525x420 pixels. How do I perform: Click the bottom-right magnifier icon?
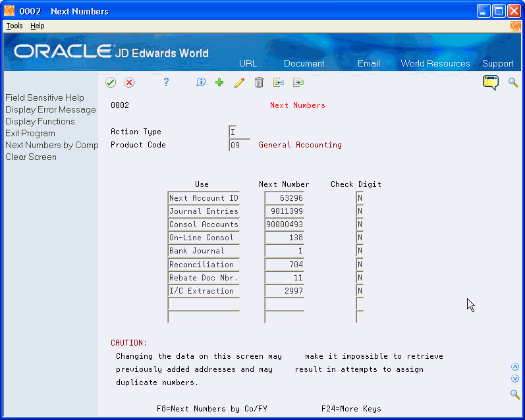(x=515, y=394)
